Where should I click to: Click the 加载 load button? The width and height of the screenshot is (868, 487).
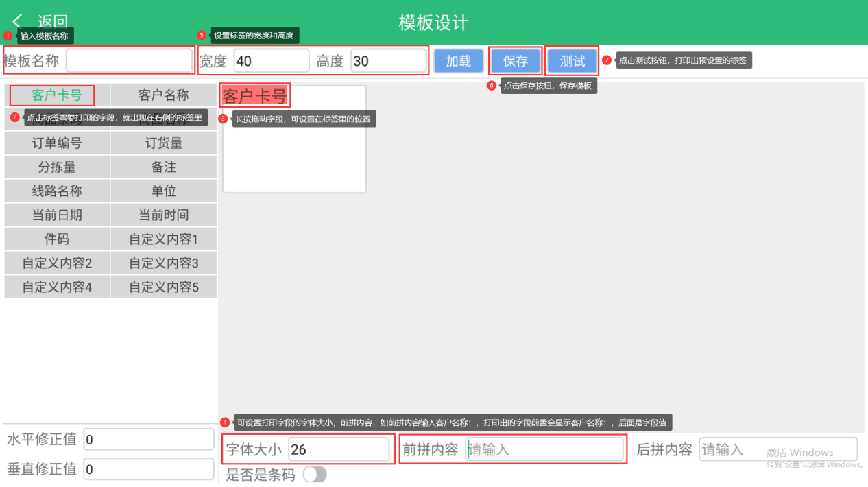[459, 61]
